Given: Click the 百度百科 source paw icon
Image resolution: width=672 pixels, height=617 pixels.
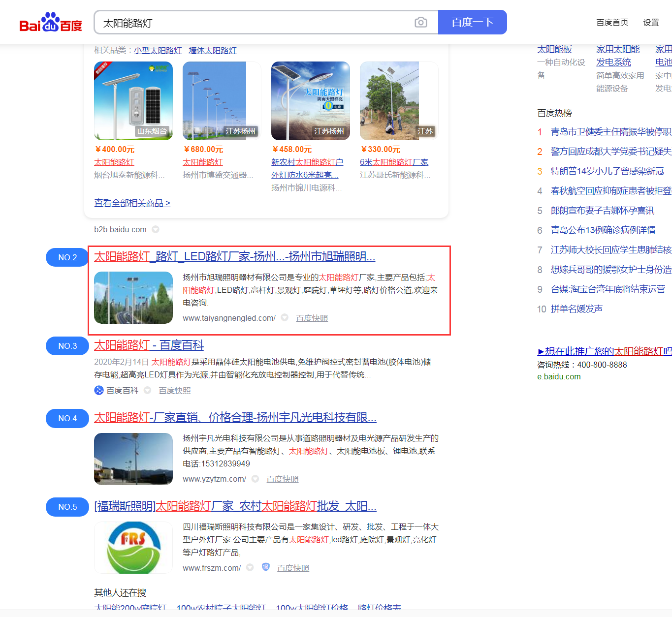Looking at the screenshot, I should [x=99, y=390].
